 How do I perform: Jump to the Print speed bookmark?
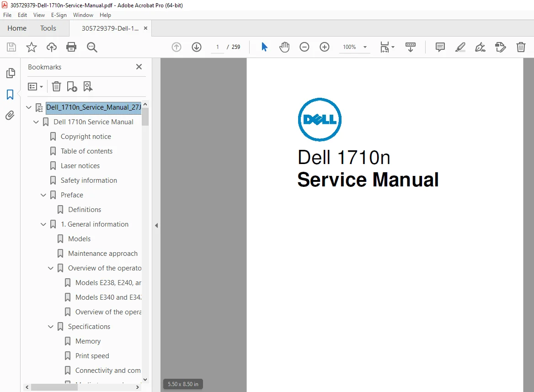(x=92, y=356)
